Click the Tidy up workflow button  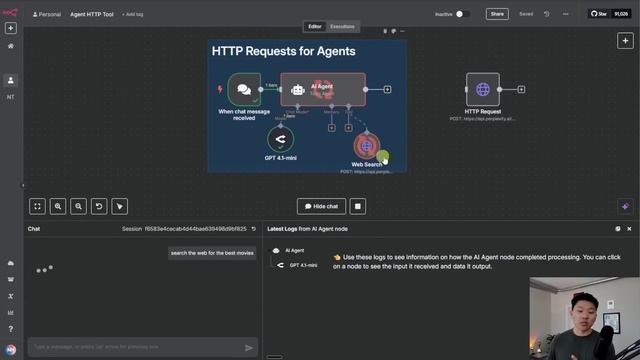[x=120, y=207]
